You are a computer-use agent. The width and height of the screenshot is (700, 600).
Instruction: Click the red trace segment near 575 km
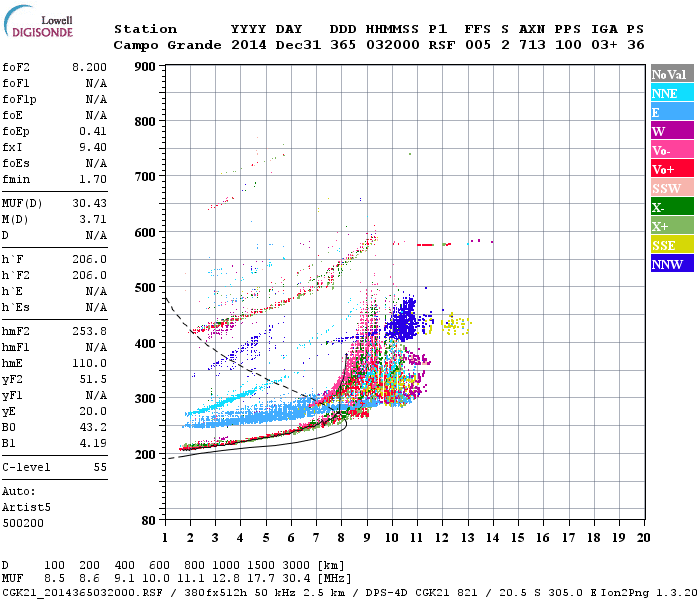tap(425, 245)
